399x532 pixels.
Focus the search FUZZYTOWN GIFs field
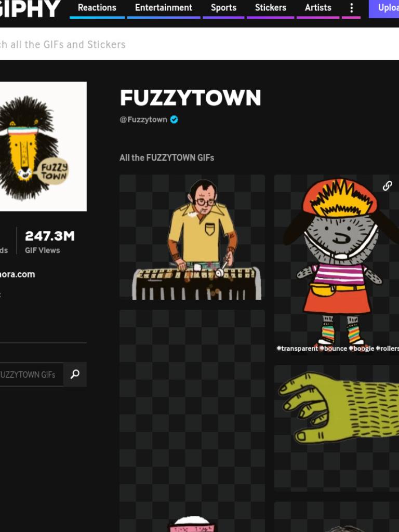pos(32,375)
